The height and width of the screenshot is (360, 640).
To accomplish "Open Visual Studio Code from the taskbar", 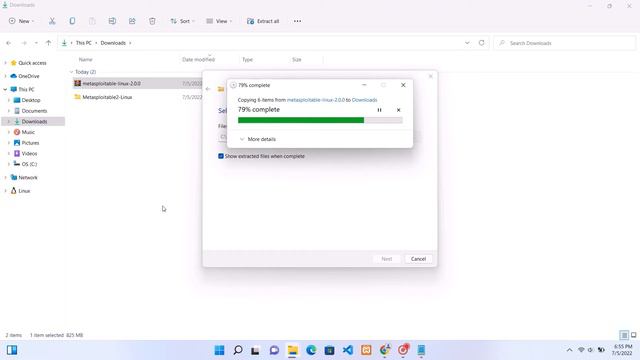I will tap(348, 350).
